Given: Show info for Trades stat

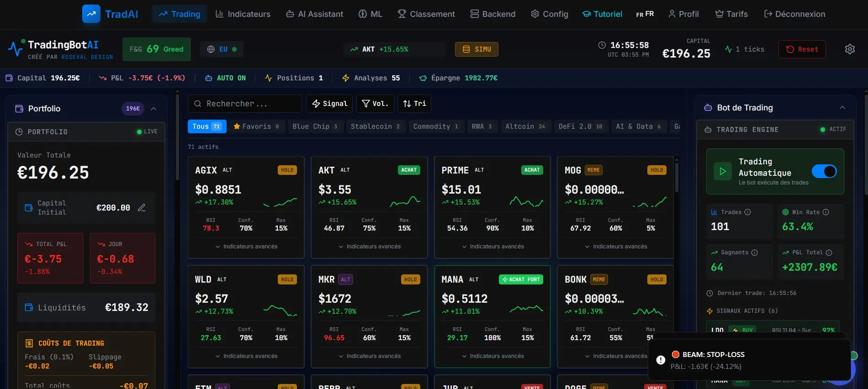Looking at the screenshot, I should (x=747, y=212).
